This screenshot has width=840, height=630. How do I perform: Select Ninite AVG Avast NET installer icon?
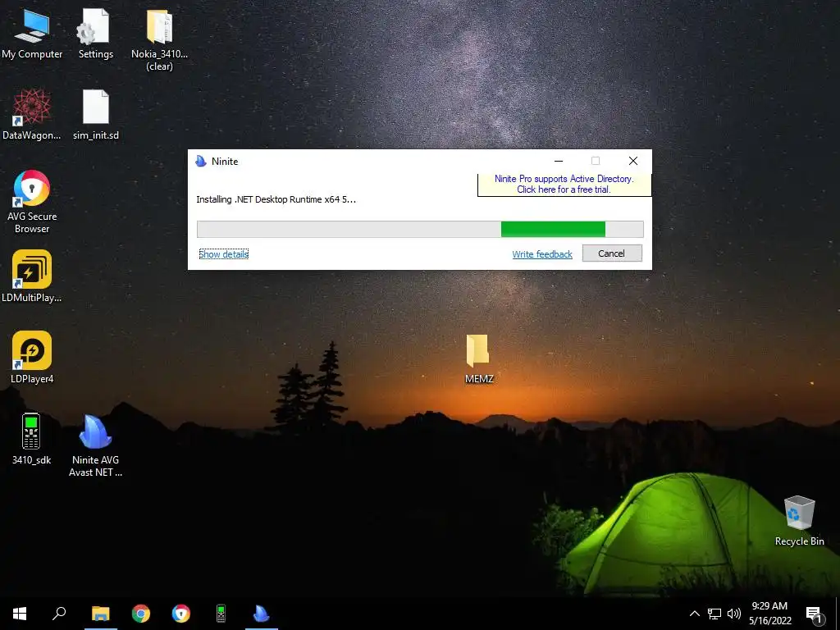point(95,445)
